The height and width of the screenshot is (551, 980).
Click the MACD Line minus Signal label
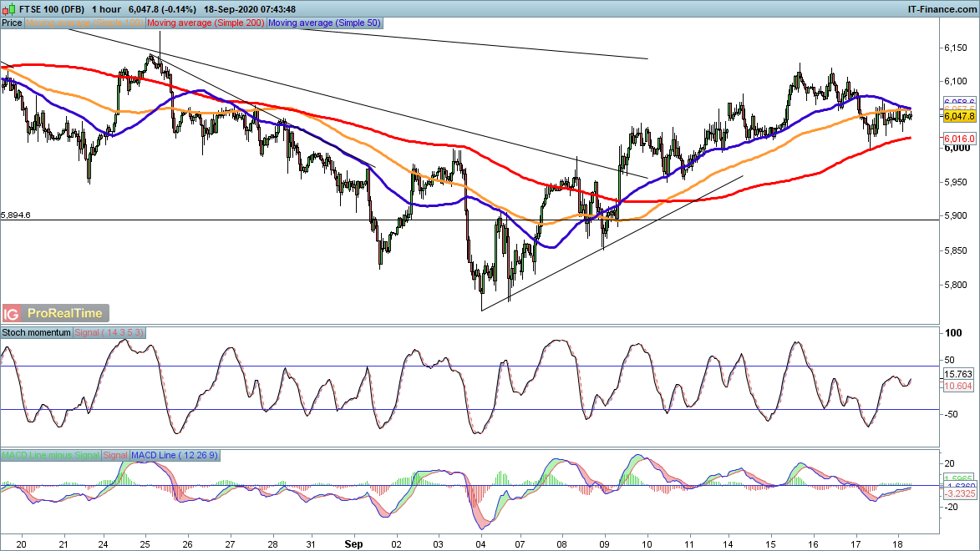51,456
